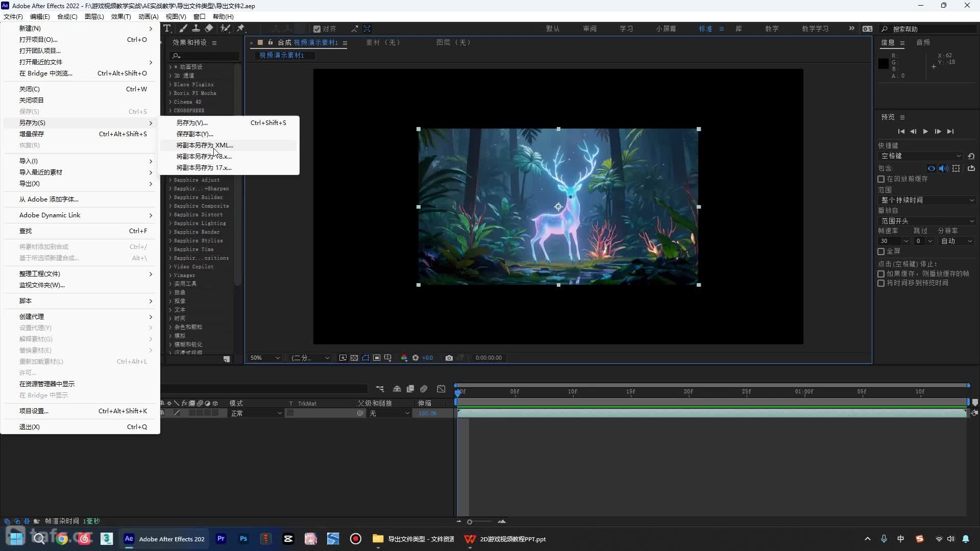Click the parent pick whip spiral icon
This screenshot has height=551, width=980.
click(x=360, y=413)
